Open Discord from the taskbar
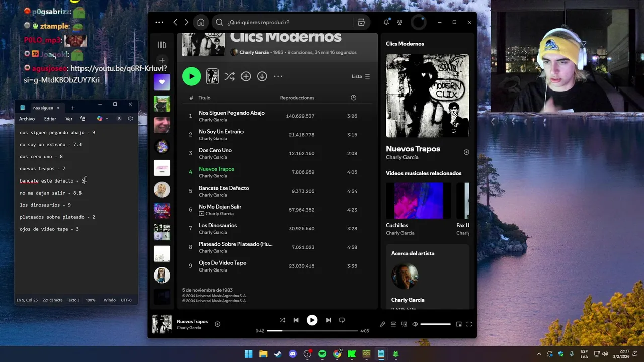This screenshot has width=644, height=362. (293, 354)
